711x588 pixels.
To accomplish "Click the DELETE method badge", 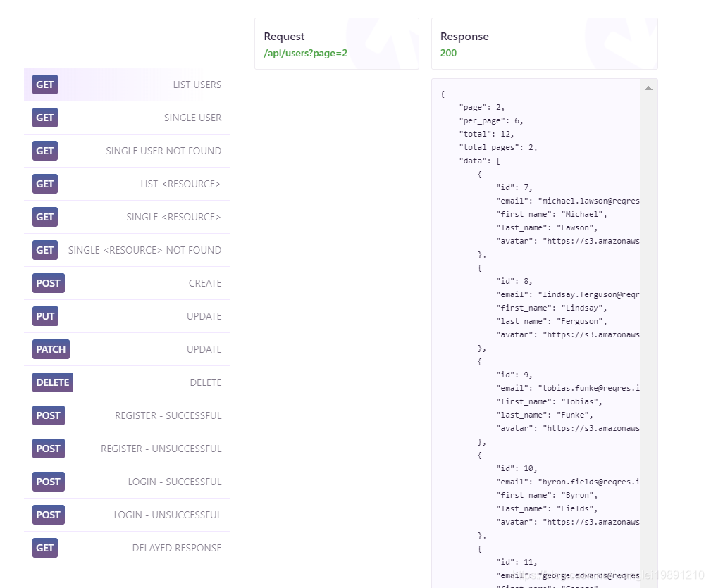I will pos(53,382).
